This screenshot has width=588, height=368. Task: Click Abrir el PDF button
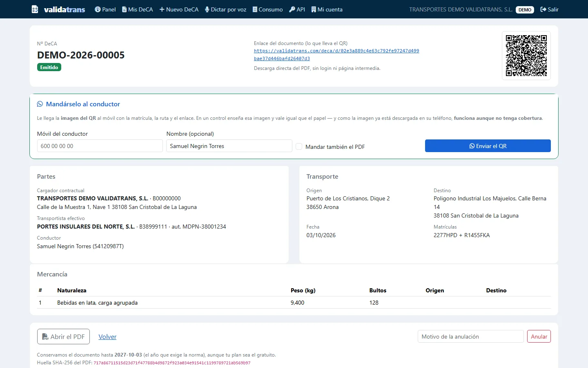point(63,337)
